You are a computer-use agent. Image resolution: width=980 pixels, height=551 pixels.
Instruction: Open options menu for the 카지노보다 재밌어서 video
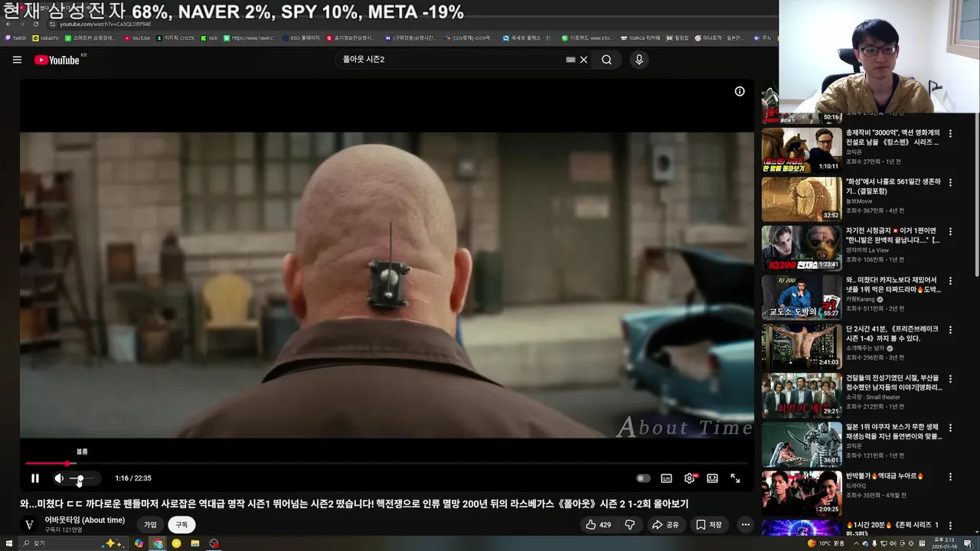click(x=950, y=280)
